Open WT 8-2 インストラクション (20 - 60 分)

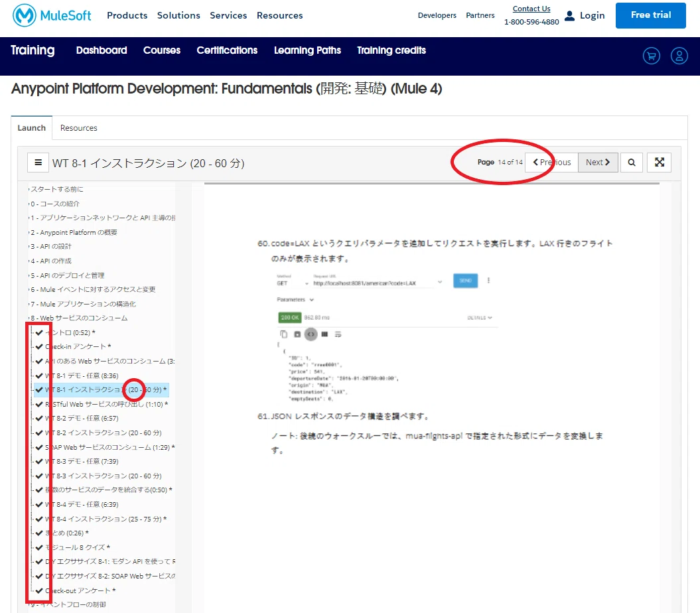click(x=103, y=433)
